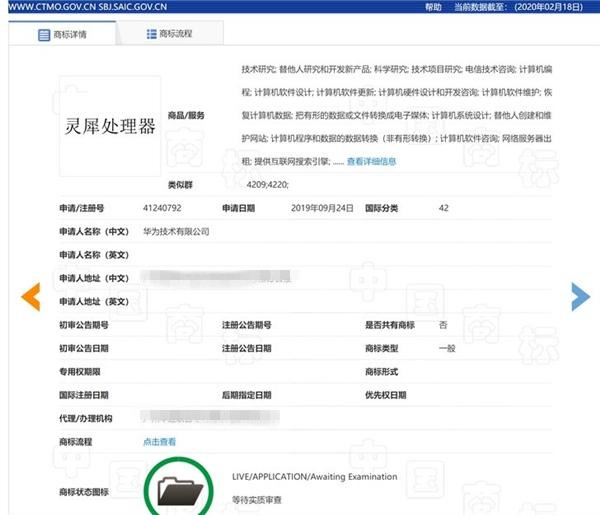Image resolution: width=600 pixels, height=515 pixels.
Task: Select the date 2019年09月24日
Action: [322, 208]
